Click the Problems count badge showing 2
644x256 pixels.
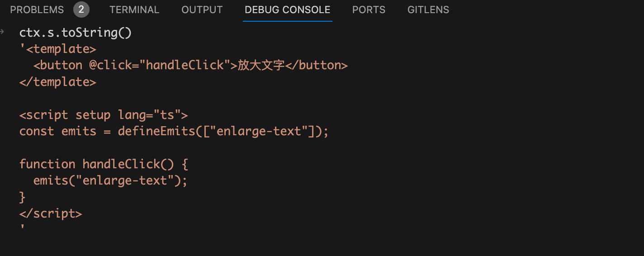point(81,9)
